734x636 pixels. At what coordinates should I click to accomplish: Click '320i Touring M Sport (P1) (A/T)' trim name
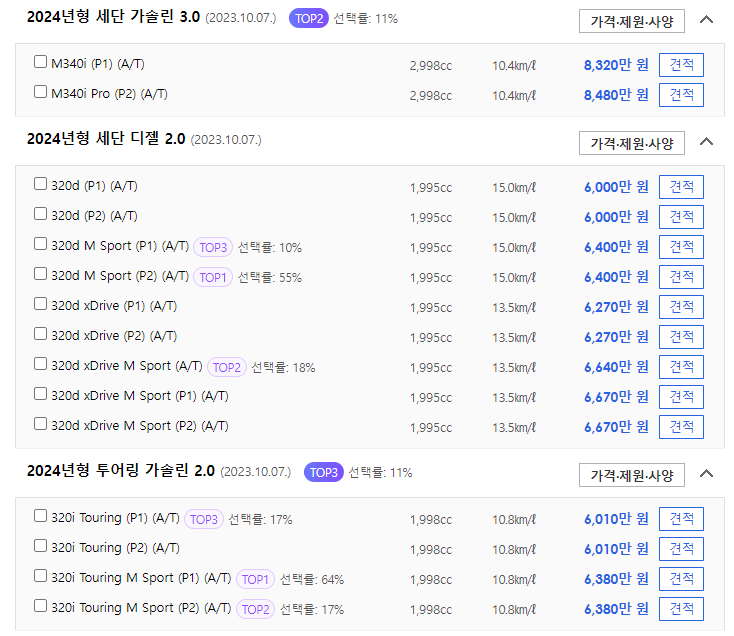click(141, 578)
